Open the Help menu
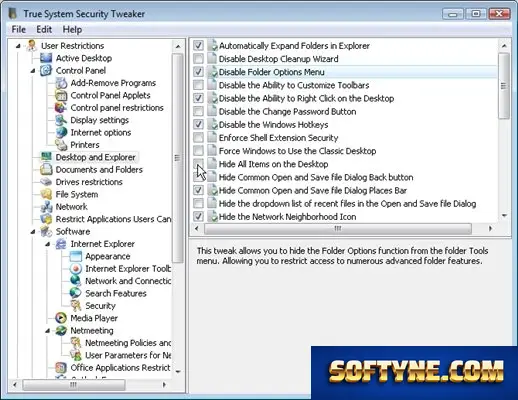 [x=72, y=30]
